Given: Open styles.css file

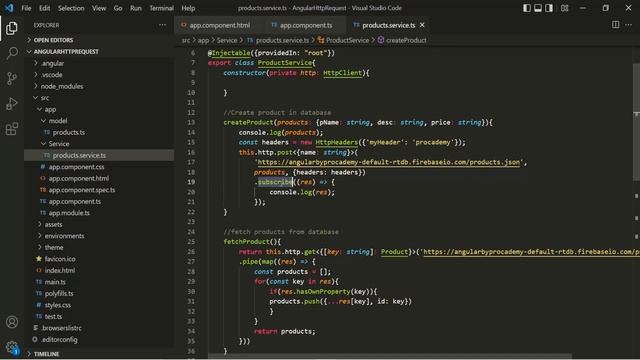Looking at the screenshot, I should pos(99,305).
